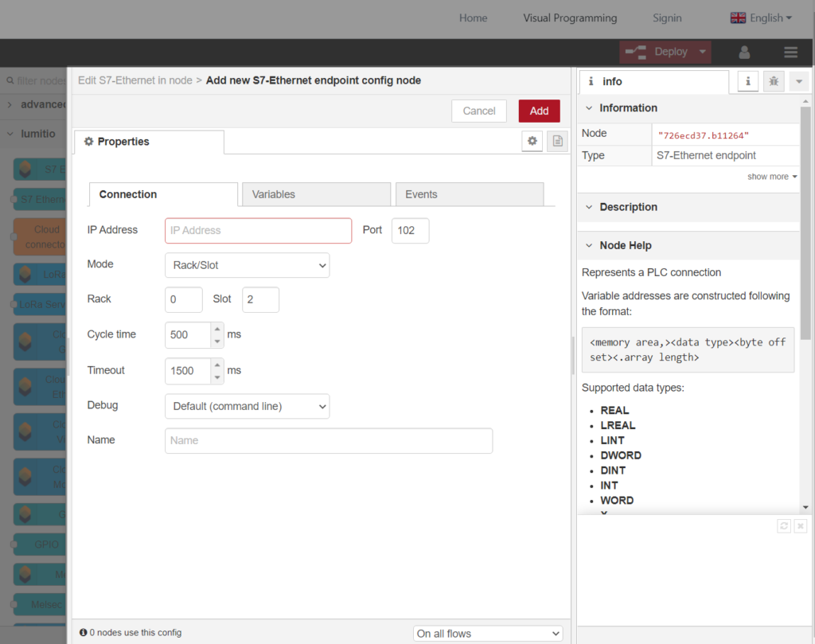815x644 pixels.
Task: Click '0 nodes use this config' text
Action: 135,633
